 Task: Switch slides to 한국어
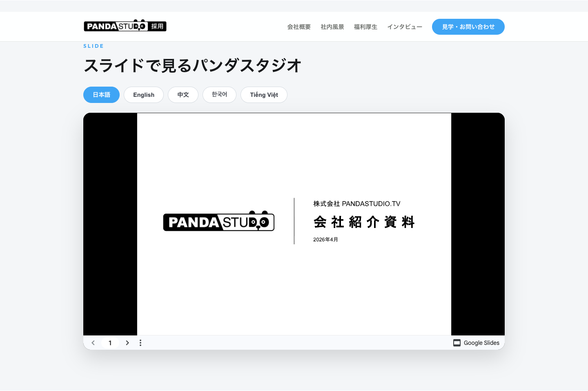(x=219, y=95)
